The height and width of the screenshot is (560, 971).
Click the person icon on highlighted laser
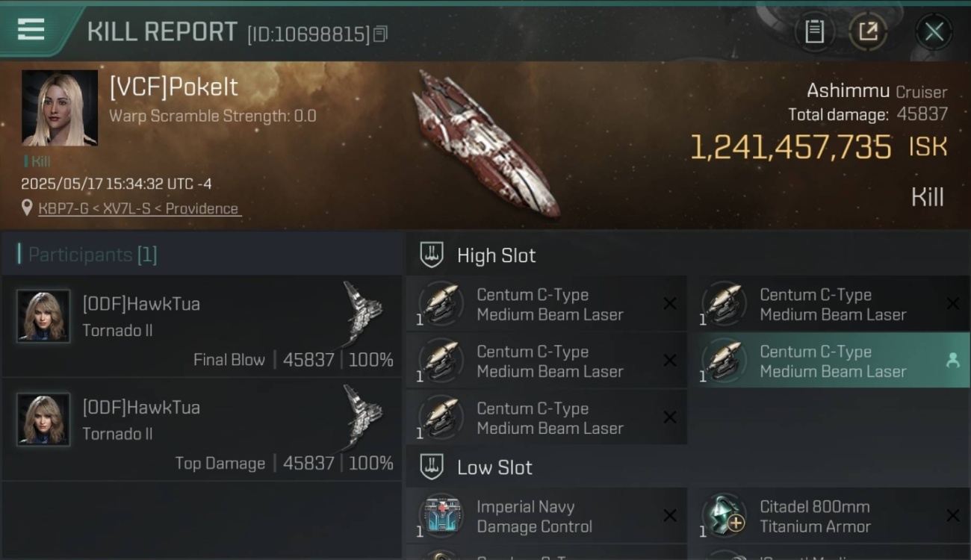click(x=952, y=361)
